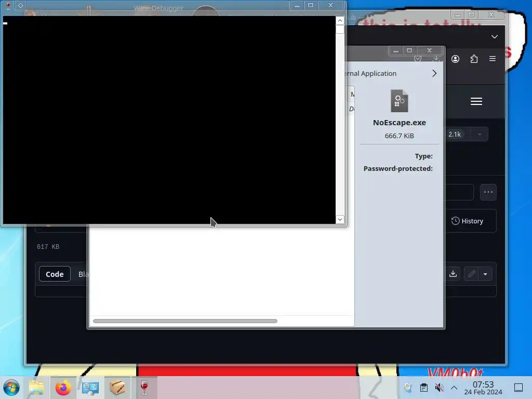Select the Code tab on GitHub
Screen dimensions: 532x399
(55, 274)
